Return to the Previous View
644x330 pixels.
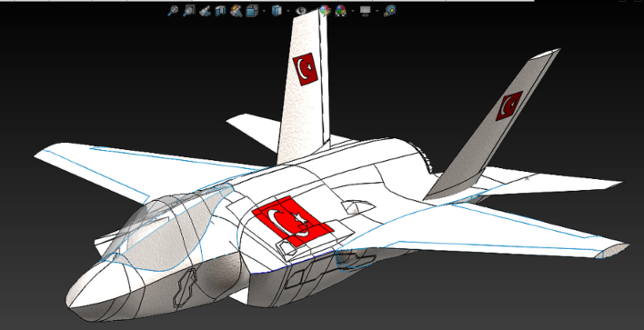pos(205,11)
